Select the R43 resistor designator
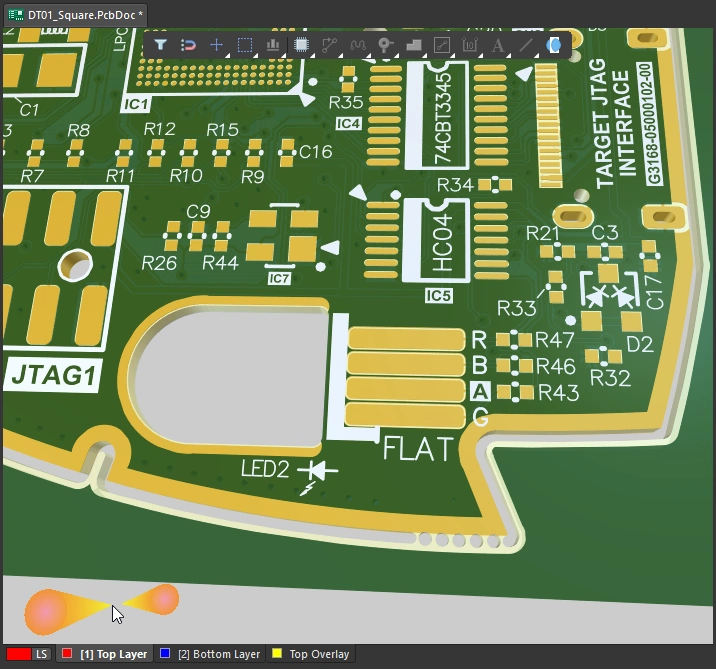This screenshot has height=670, width=716. click(x=559, y=392)
